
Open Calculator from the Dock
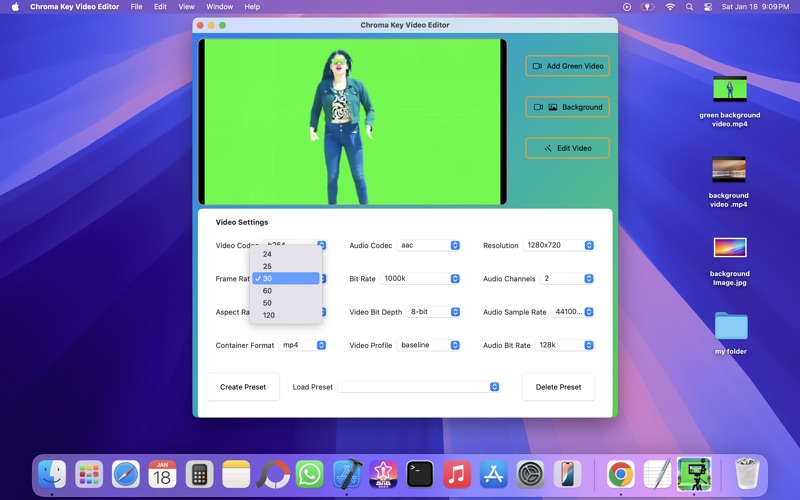click(199, 474)
